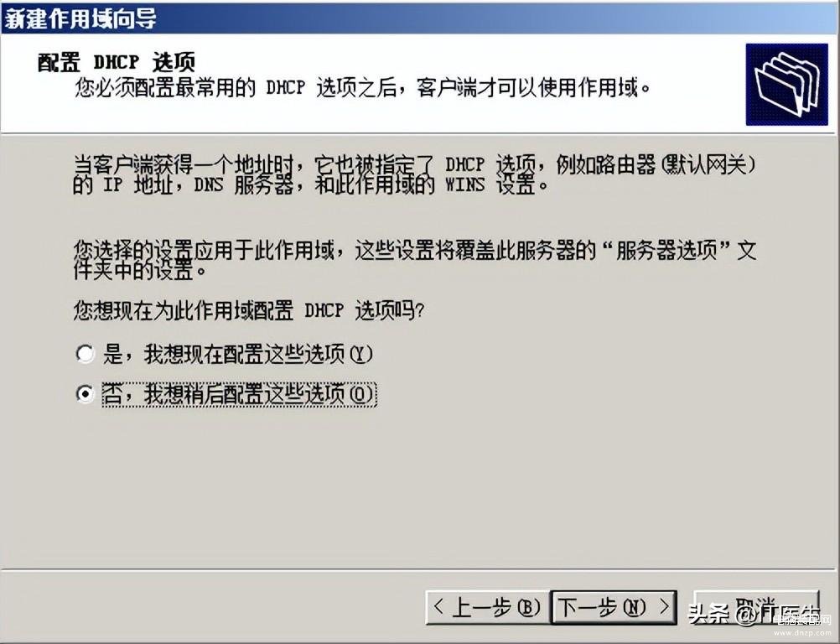Proceed with 下一步(N) button
The width and height of the screenshot is (840, 644).
[x=614, y=608]
